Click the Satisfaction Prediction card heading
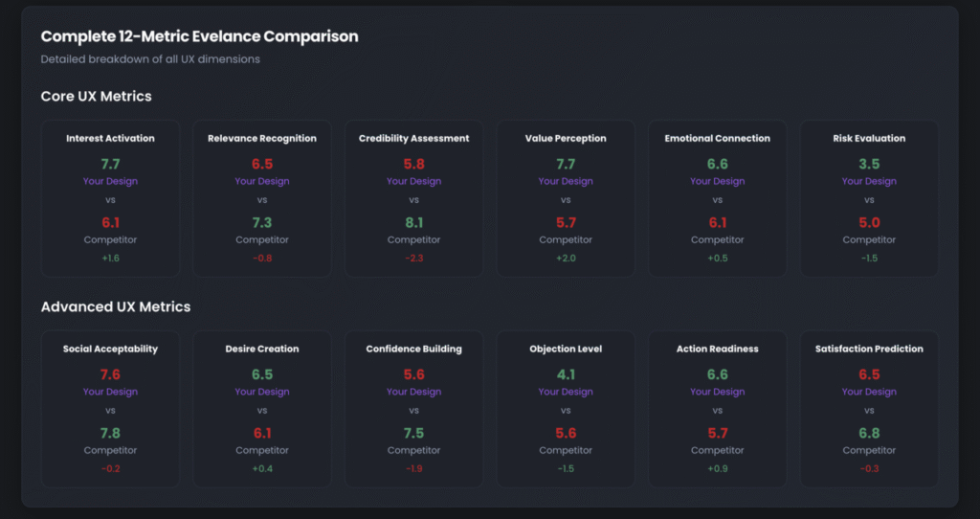Screen dimensions: 980x519 [x=869, y=350]
